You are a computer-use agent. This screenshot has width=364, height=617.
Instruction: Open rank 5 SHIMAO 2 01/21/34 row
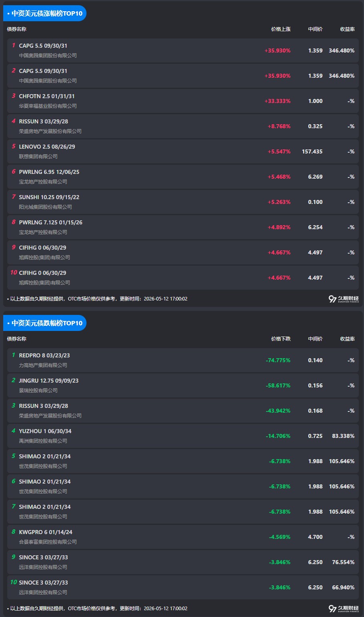pyautogui.click(x=183, y=461)
